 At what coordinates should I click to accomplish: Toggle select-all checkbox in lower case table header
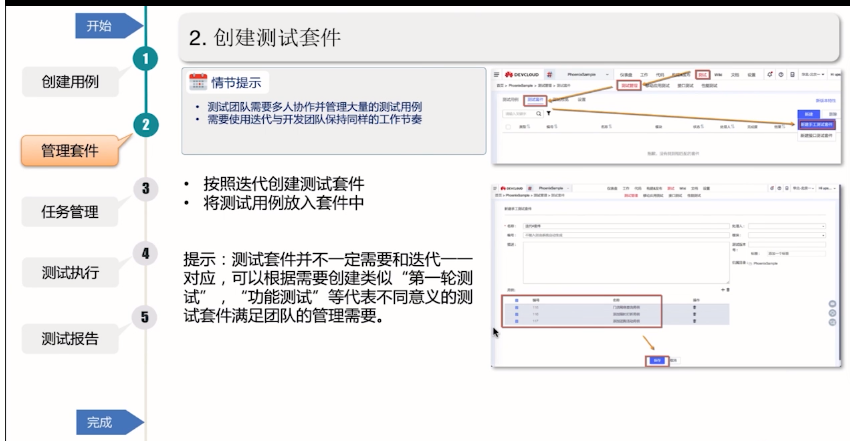tap(517, 300)
